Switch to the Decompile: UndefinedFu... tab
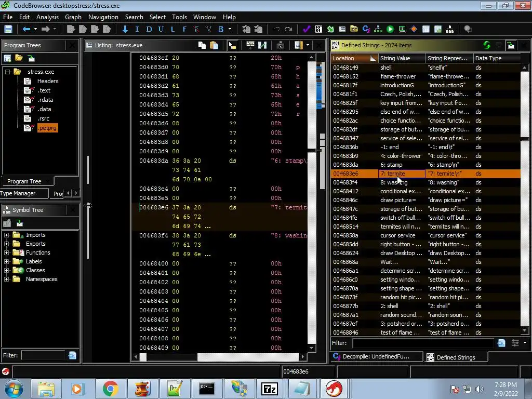Screen dimensions: 532x399 pos(376,356)
